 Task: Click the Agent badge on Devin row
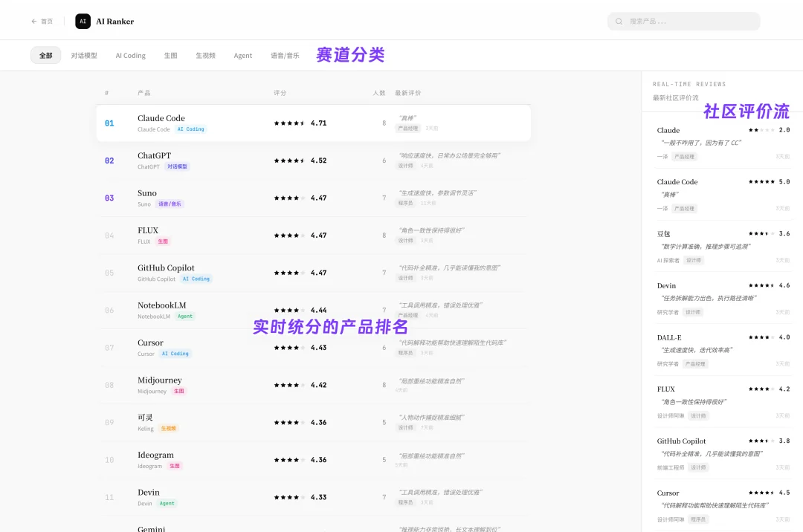pyautogui.click(x=167, y=503)
